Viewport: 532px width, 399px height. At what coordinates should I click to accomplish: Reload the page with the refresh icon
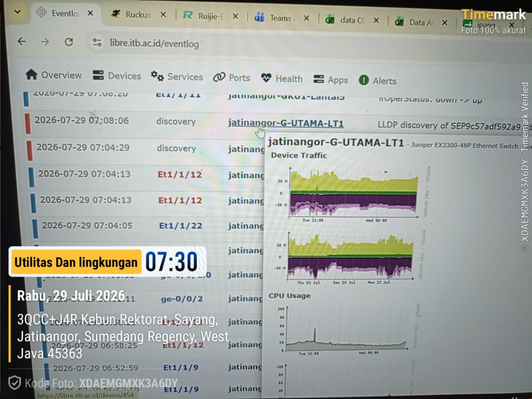[69, 42]
